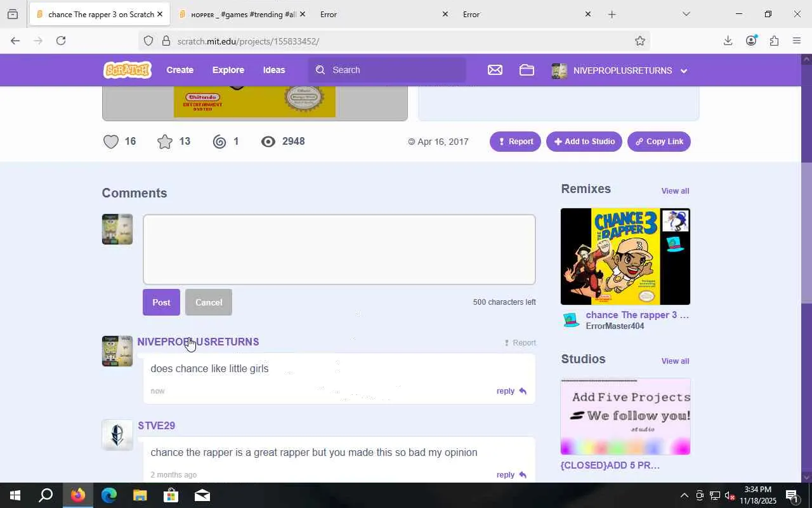This screenshot has width=812, height=508.
Task: Open a new browser tab
Action: click(x=612, y=14)
